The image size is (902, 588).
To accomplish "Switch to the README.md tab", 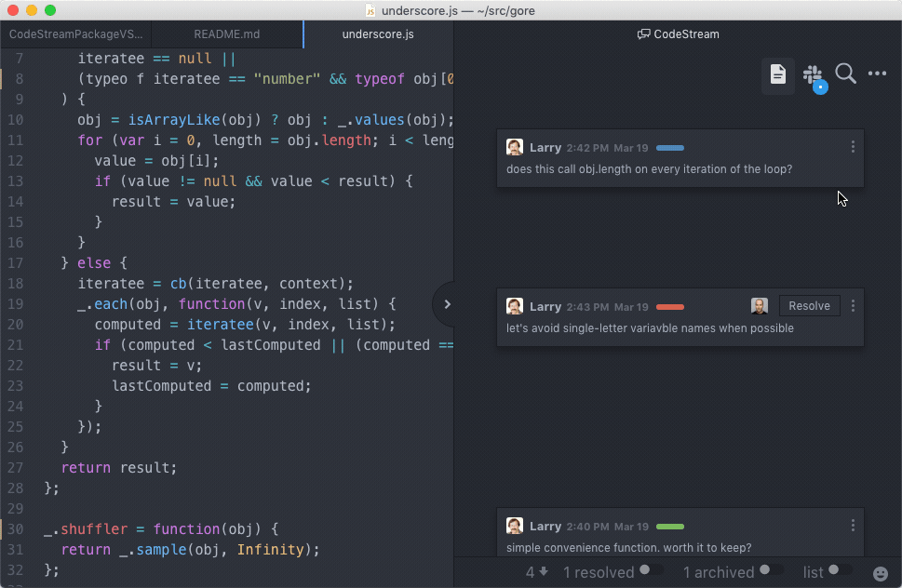I will coord(226,33).
